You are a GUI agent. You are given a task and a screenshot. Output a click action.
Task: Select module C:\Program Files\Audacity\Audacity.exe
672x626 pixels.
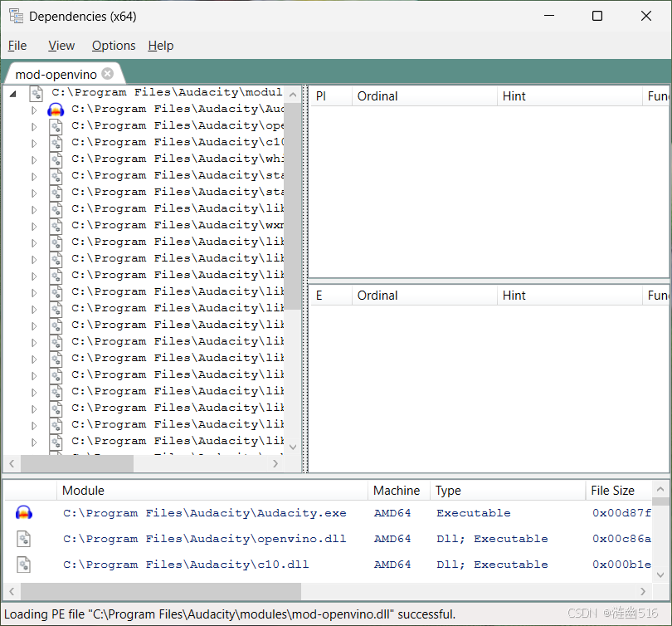pos(205,513)
